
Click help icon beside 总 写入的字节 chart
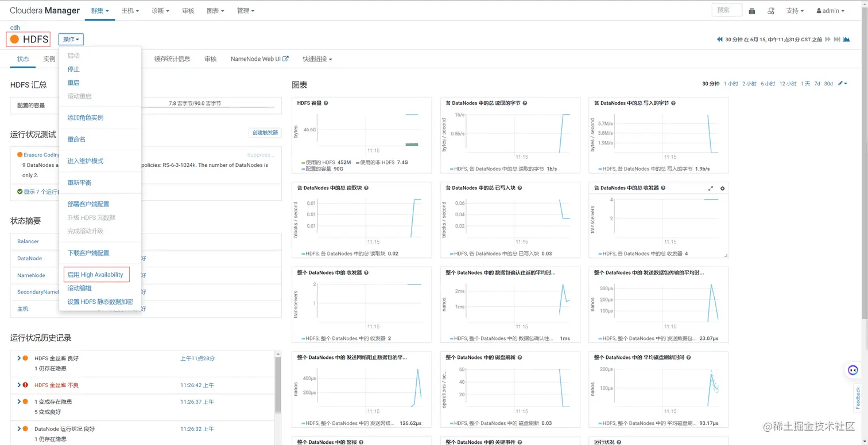point(673,103)
